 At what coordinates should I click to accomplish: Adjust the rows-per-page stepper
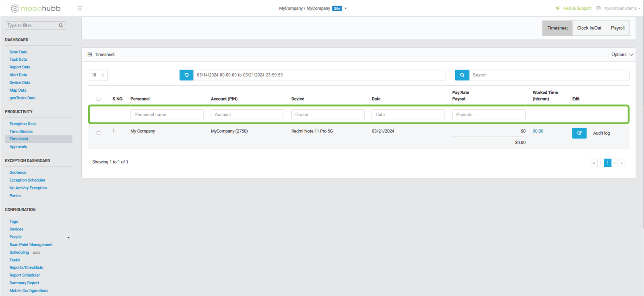[x=103, y=75]
